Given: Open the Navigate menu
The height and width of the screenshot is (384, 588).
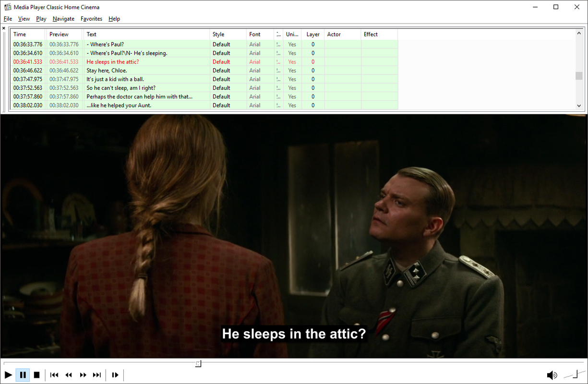Looking at the screenshot, I should (x=63, y=19).
